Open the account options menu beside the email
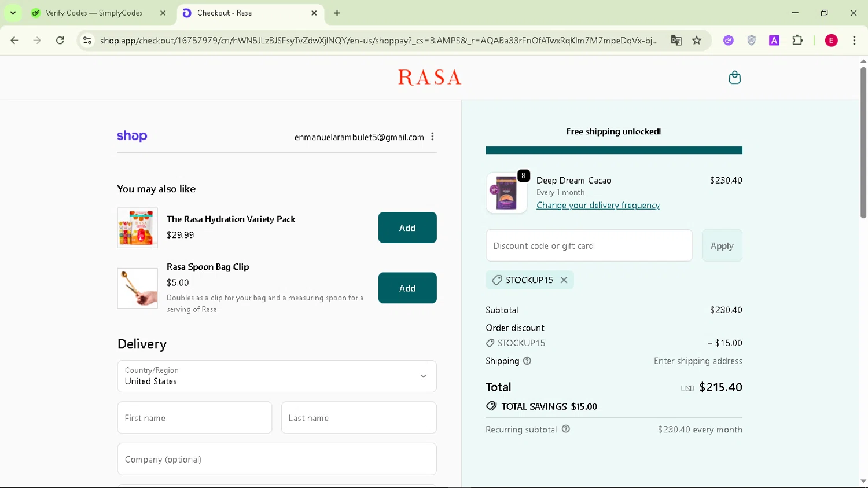Screen dimensions: 868x488 point(432,137)
